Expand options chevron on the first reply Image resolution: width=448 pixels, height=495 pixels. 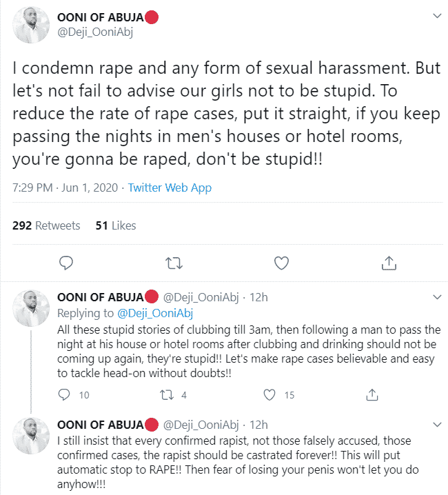pyautogui.click(x=436, y=297)
